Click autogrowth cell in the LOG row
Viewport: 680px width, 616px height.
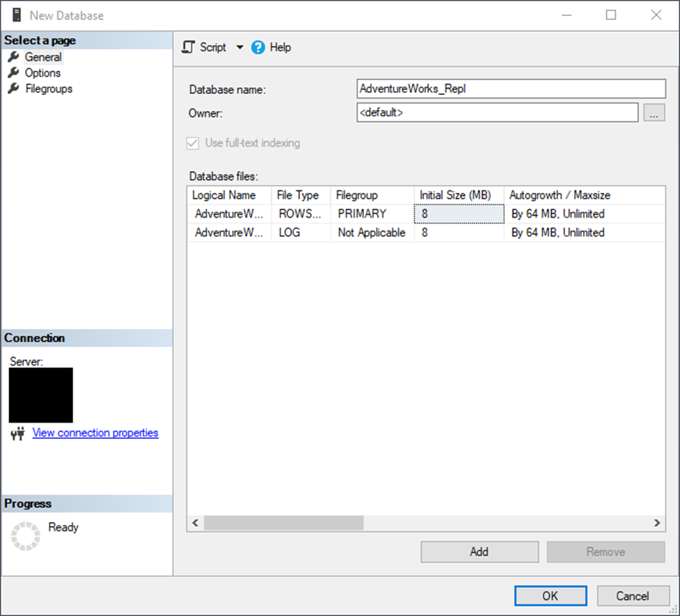(x=584, y=232)
